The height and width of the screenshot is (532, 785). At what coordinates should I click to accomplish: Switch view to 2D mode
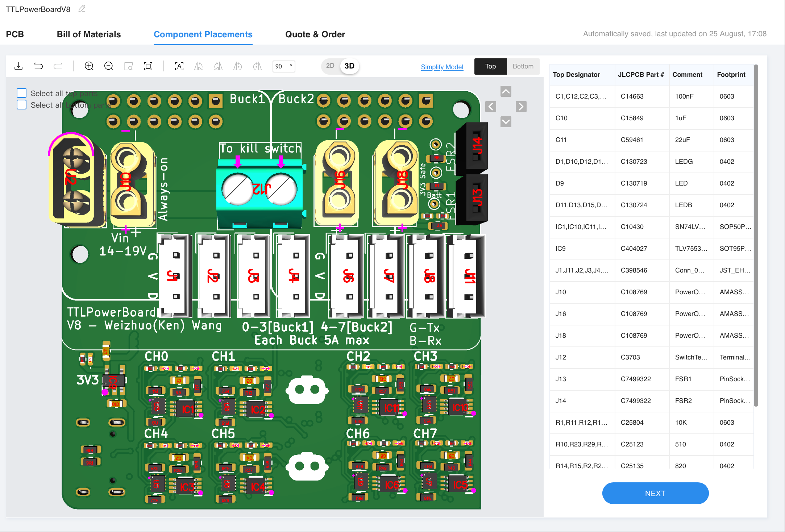(330, 66)
